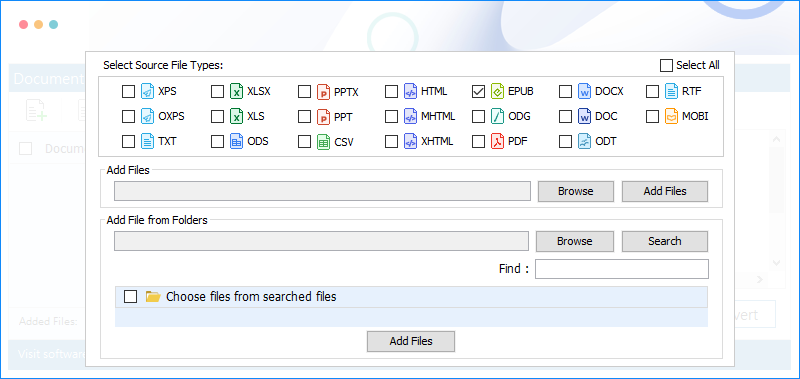This screenshot has height=379, width=800.
Task: Check the PDF file type box
Action: point(478,141)
